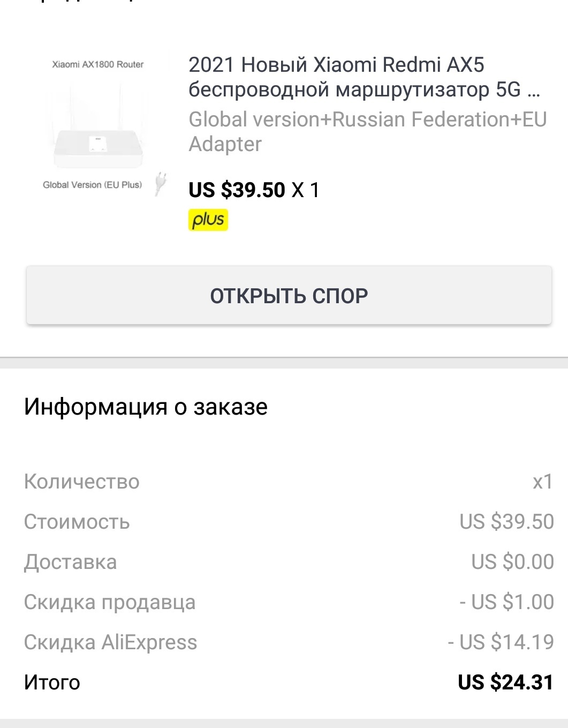568x728 pixels.
Task: Tap the US $0.00 shipping value
Action: (x=512, y=562)
